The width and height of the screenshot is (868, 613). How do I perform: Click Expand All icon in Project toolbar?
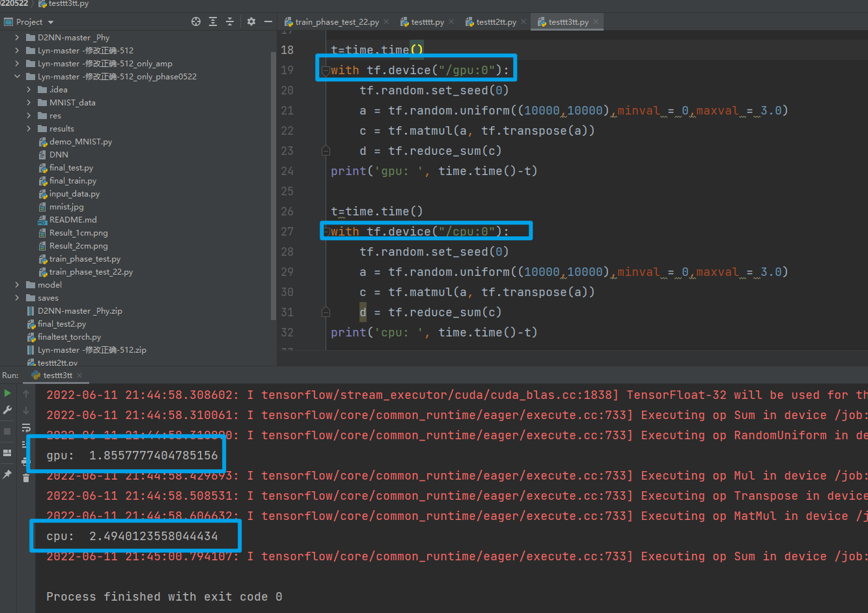[x=213, y=21]
